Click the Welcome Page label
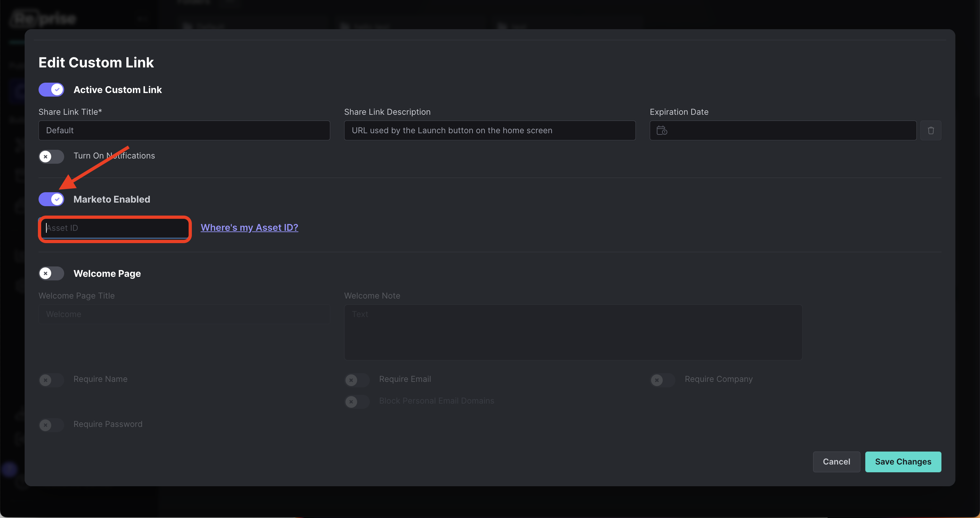Screen dimensions: 980x518 (x=107, y=274)
